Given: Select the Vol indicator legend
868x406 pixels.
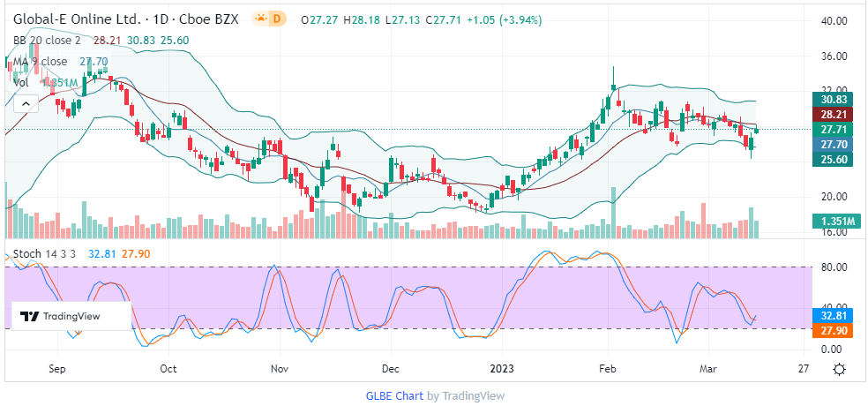Looking at the screenshot, I should (21, 82).
